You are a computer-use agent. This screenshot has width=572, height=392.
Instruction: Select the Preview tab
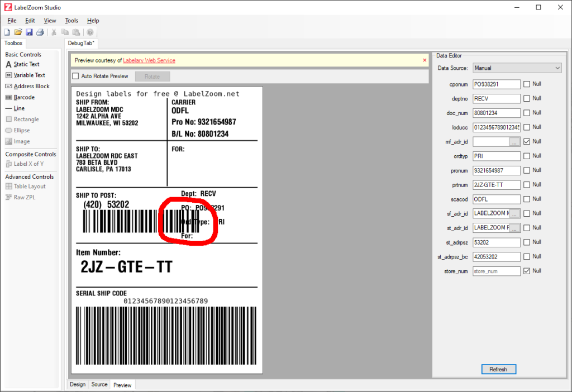122,385
